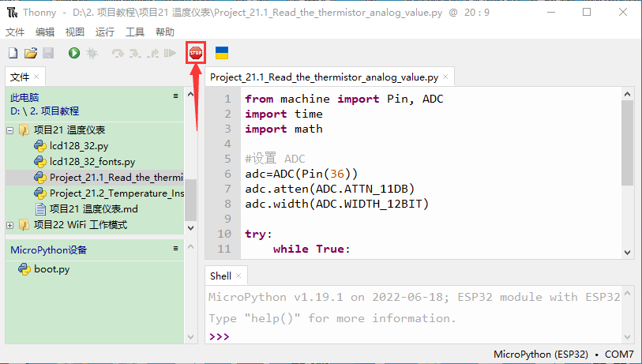The image size is (642, 364).
Task: Click the Debug current script bug icon
Action: point(92,53)
